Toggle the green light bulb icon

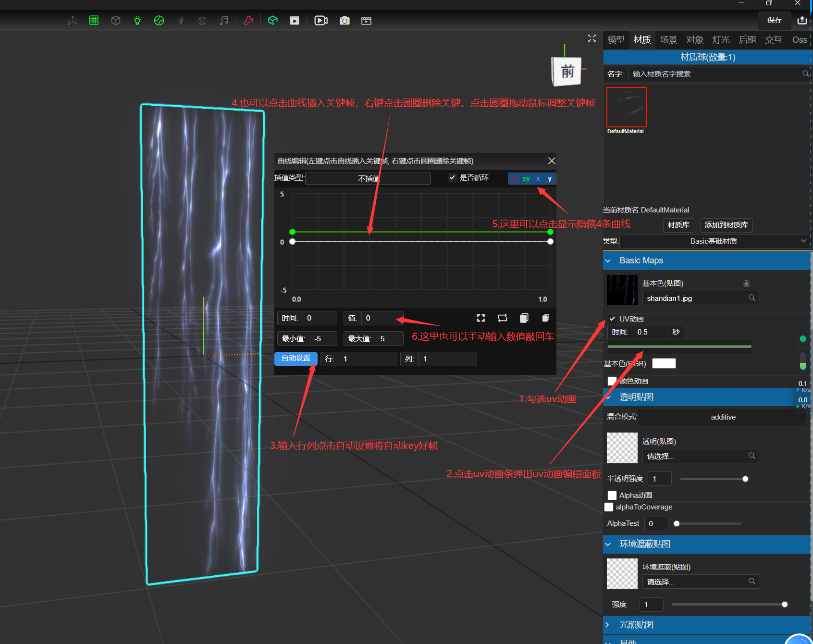[x=137, y=21]
